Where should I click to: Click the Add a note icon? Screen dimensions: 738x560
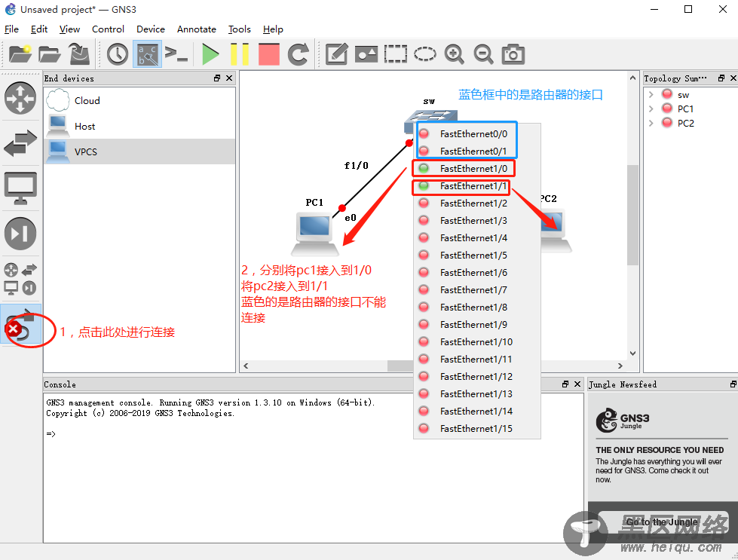pyautogui.click(x=337, y=54)
